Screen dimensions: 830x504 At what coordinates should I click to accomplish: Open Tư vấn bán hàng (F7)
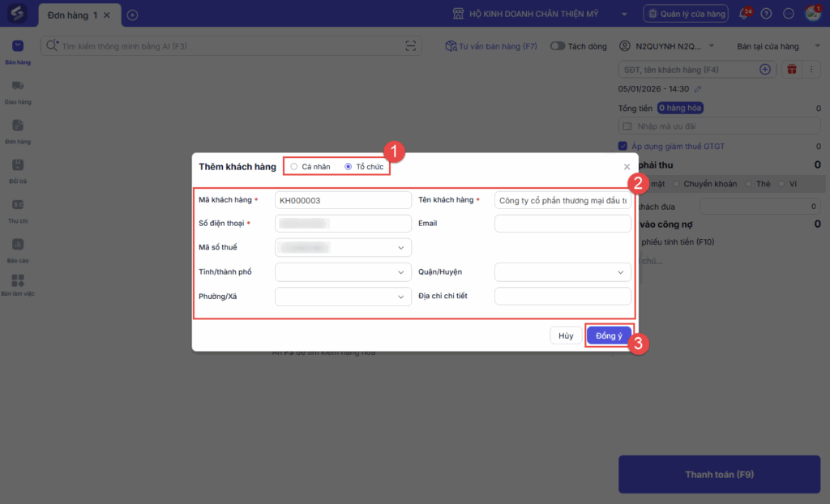click(x=491, y=46)
